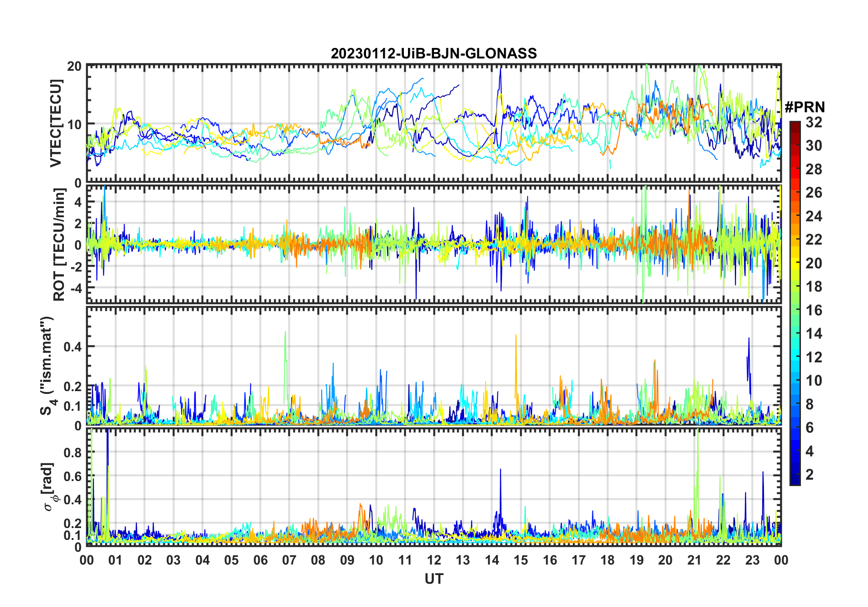868x607 pixels.
Task: Click the ROT y-axis tick label -2
Action: click(x=77, y=267)
